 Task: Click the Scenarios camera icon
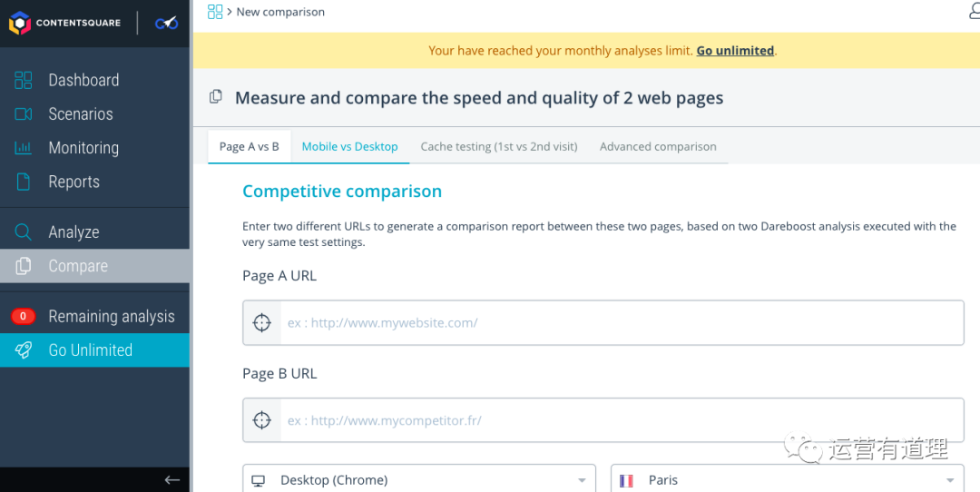24,114
